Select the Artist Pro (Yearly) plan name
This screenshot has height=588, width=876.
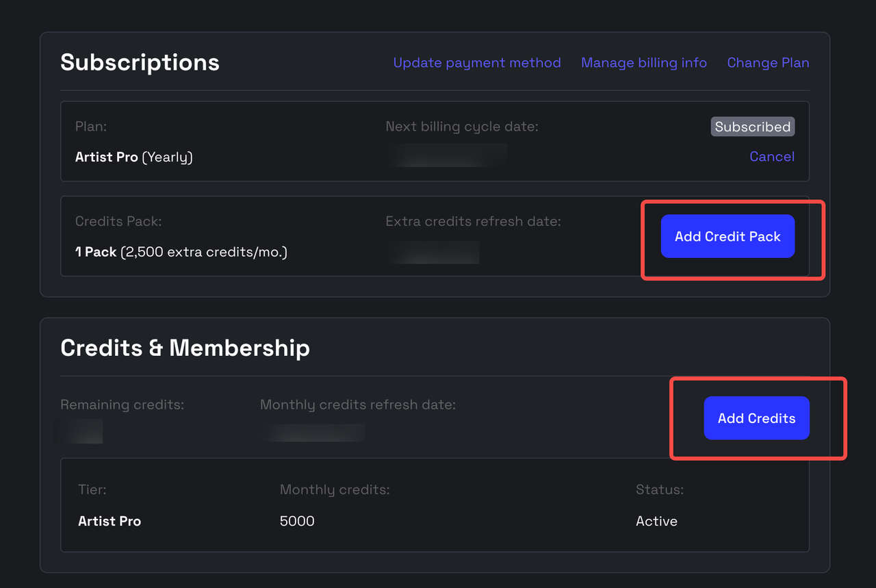(133, 157)
